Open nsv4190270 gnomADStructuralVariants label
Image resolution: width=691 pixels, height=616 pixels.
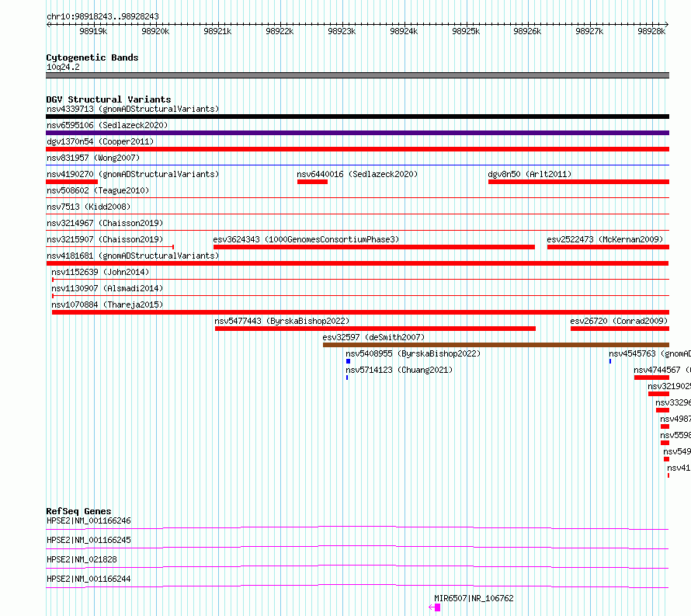click(133, 174)
